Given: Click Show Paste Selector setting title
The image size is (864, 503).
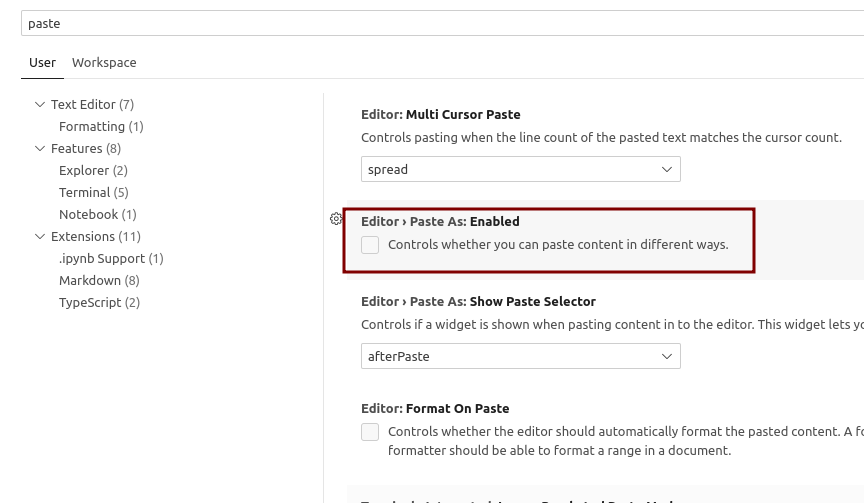Looking at the screenshot, I should tap(478, 302).
